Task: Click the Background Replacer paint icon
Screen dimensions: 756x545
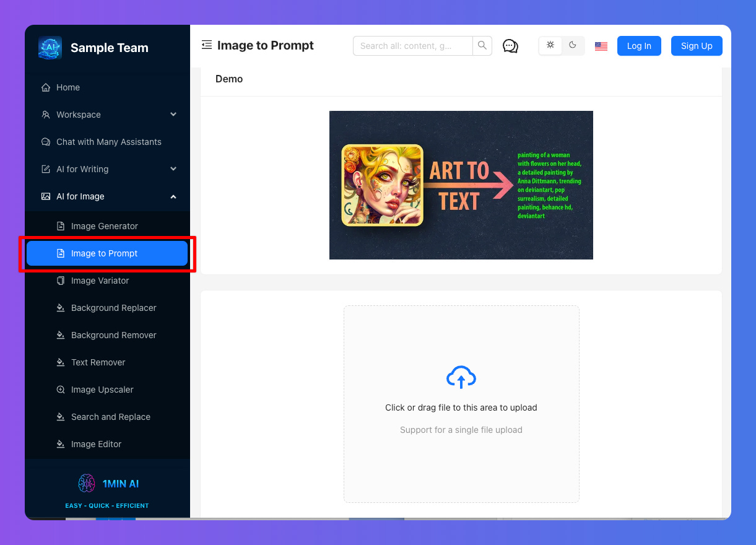Action: tap(61, 308)
